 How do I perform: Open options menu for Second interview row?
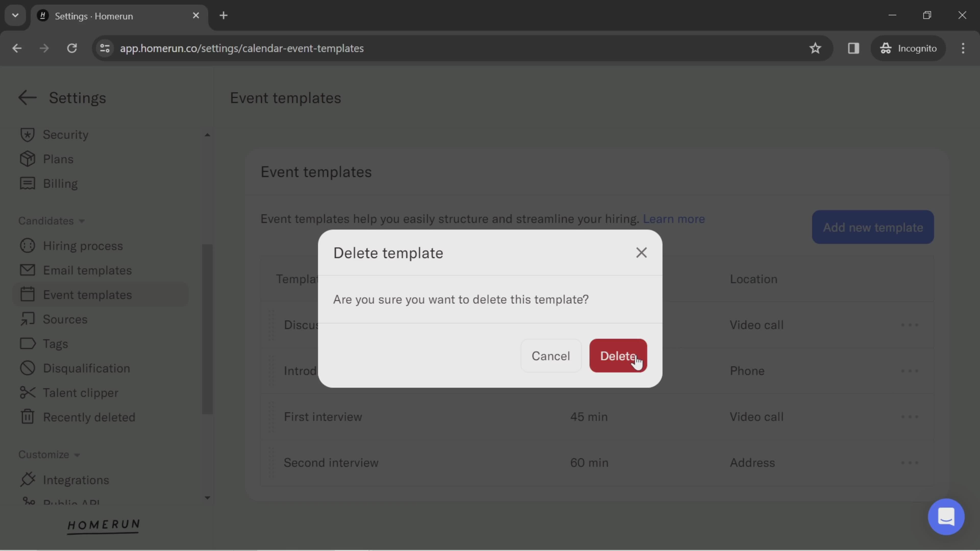pyautogui.click(x=910, y=462)
